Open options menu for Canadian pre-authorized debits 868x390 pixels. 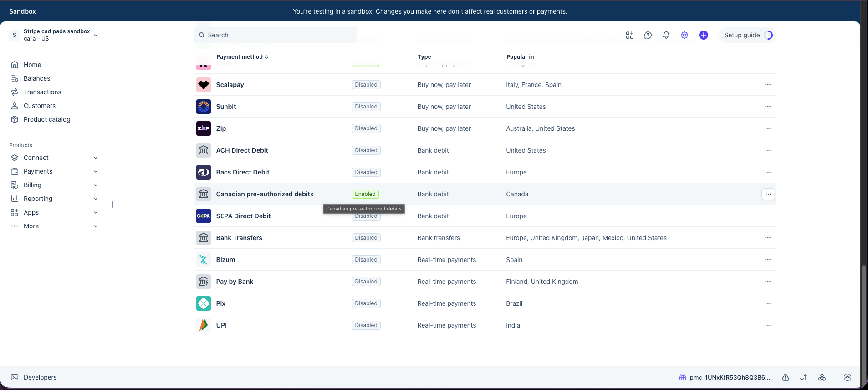[768, 194]
